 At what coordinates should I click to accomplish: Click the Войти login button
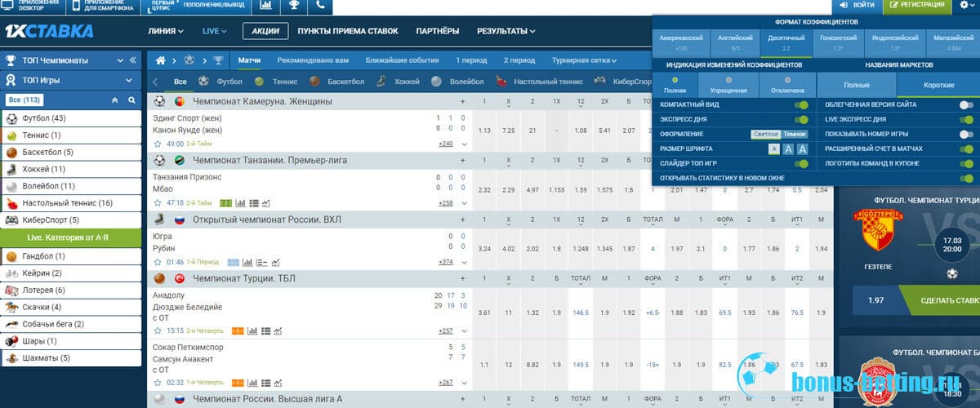coord(857,6)
